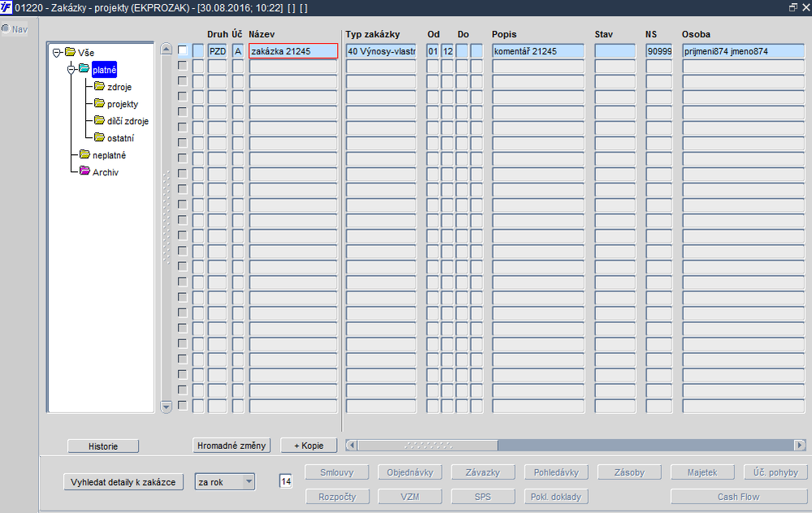812x513 pixels.
Task: Click the Pohledávky button
Action: (x=556, y=472)
